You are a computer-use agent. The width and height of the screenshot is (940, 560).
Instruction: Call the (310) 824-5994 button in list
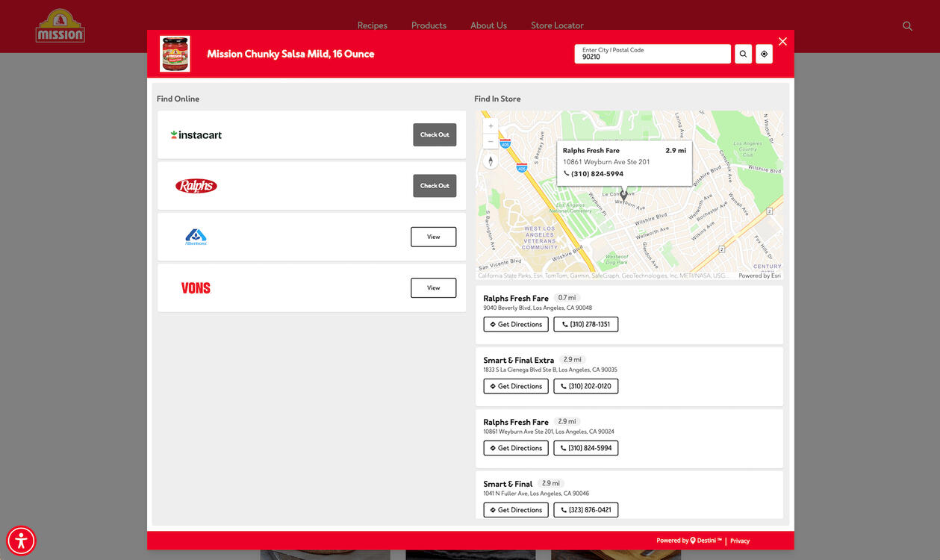pyautogui.click(x=586, y=448)
